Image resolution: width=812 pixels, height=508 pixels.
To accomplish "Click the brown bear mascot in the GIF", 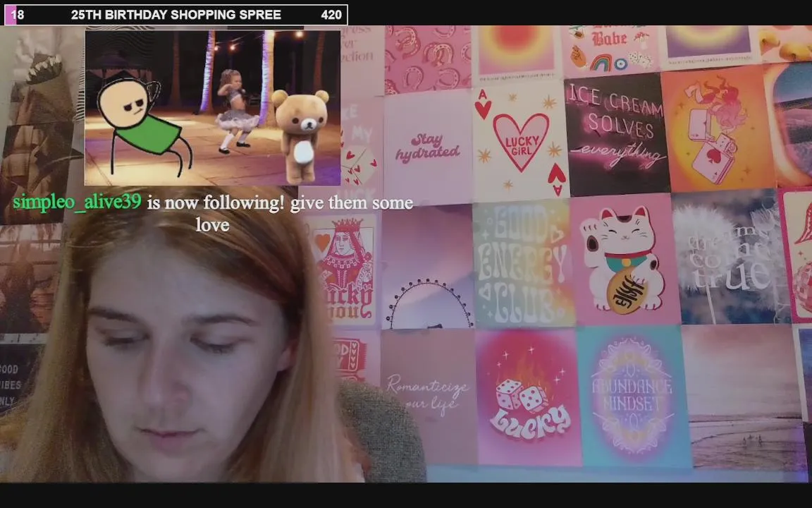I will tap(301, 135).
